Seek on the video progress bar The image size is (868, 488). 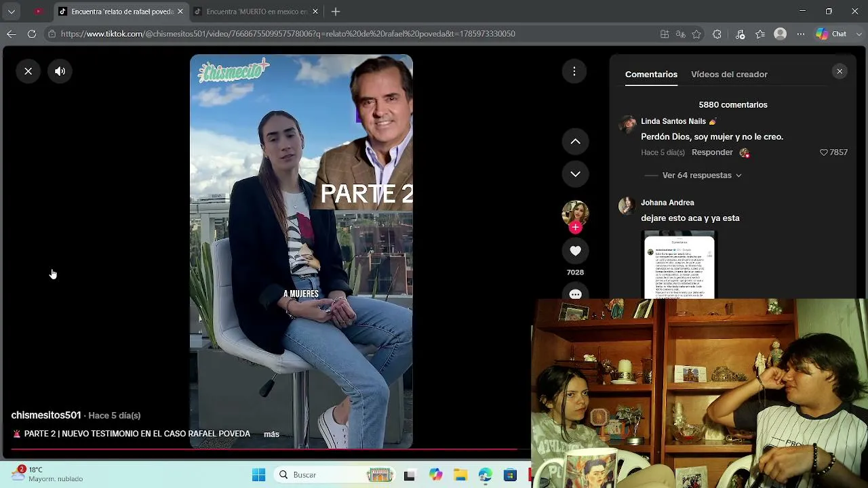tap(270, 449)
